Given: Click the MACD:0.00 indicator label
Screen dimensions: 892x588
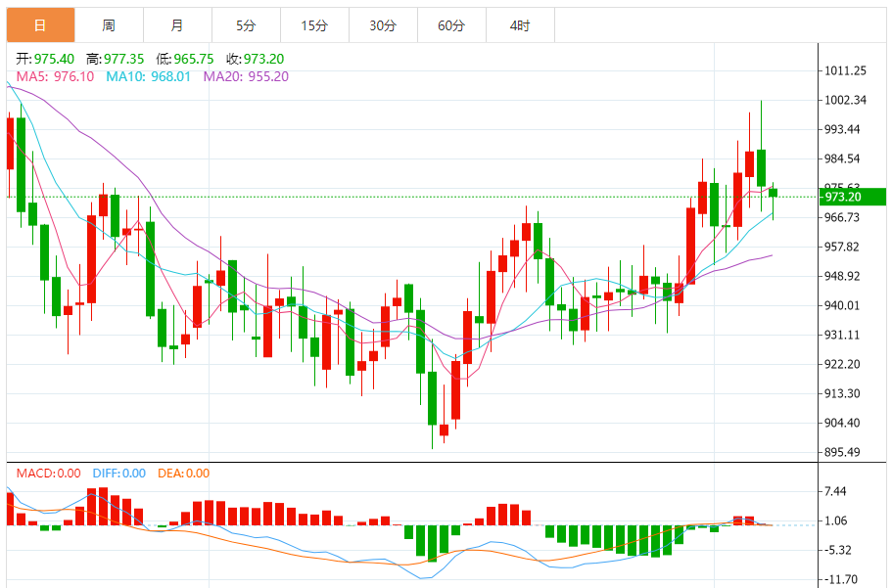Looking at the screenshot, I should pyautogui.click(x=48, y=474).
